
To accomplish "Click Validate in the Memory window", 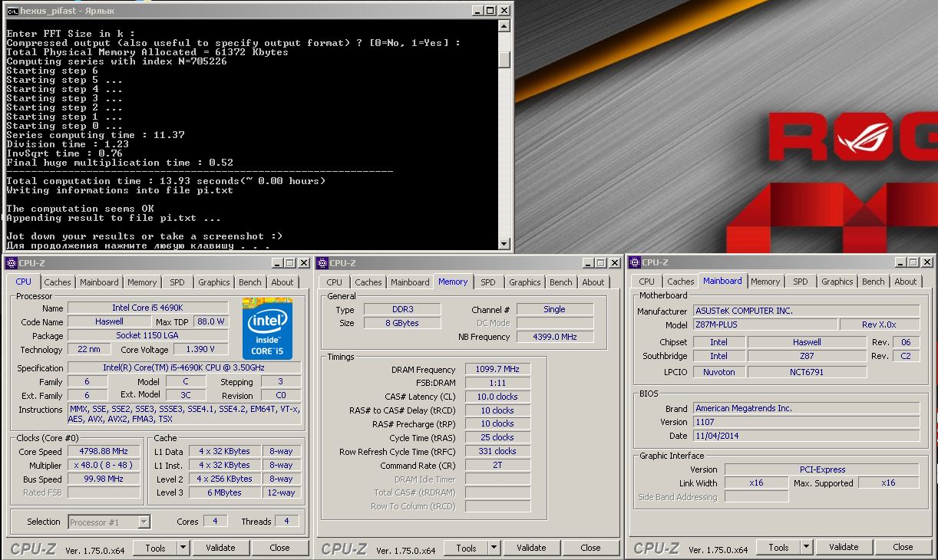I will [x=531, y=548].
